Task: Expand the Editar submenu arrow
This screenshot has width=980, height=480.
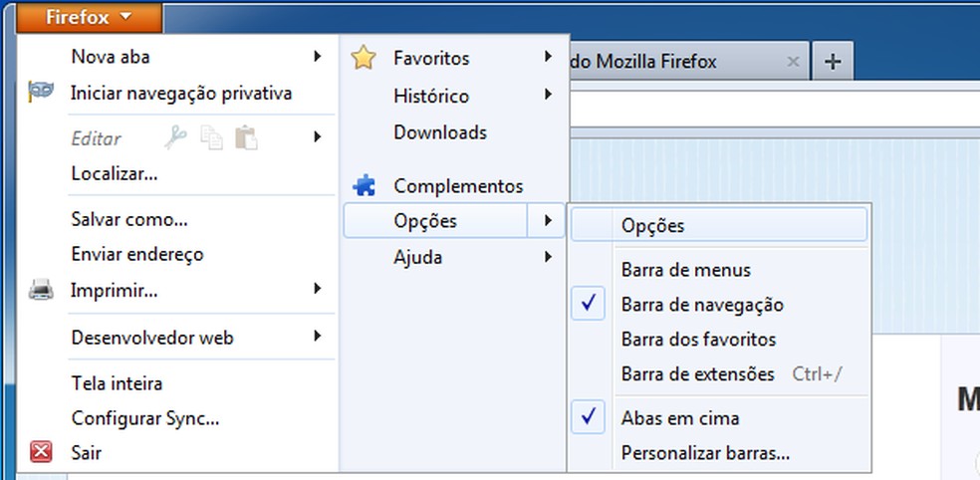Action: pos(318,136)
